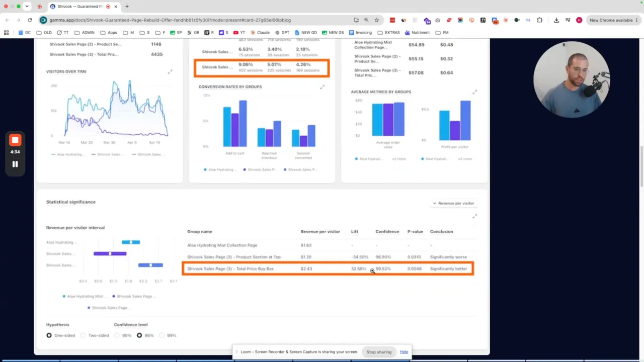The width and height of the screenshot is (644, 362).
Task: Click the gamma.app address bar URL
Action: click(170, 20)
